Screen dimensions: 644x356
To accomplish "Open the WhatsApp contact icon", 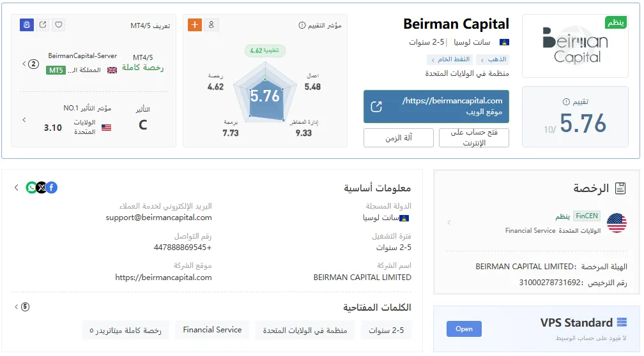I will (32, 188).
